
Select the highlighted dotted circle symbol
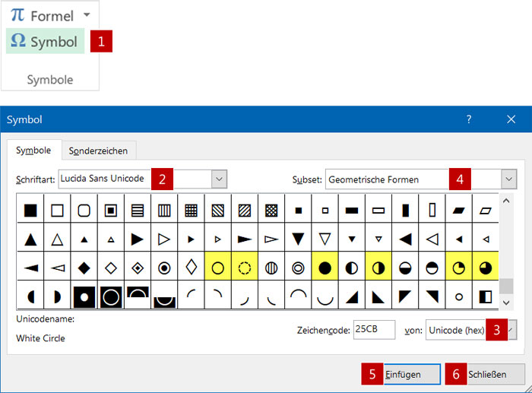(245, 268)
